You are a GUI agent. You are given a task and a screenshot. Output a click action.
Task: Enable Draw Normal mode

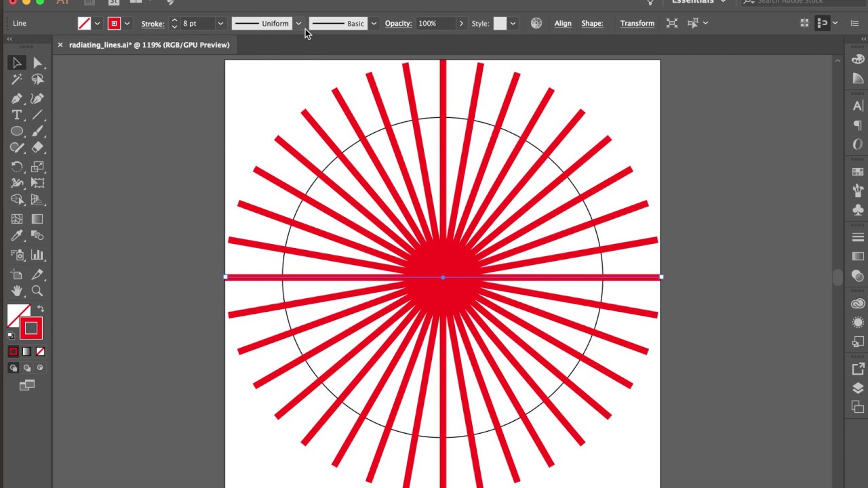13,367
